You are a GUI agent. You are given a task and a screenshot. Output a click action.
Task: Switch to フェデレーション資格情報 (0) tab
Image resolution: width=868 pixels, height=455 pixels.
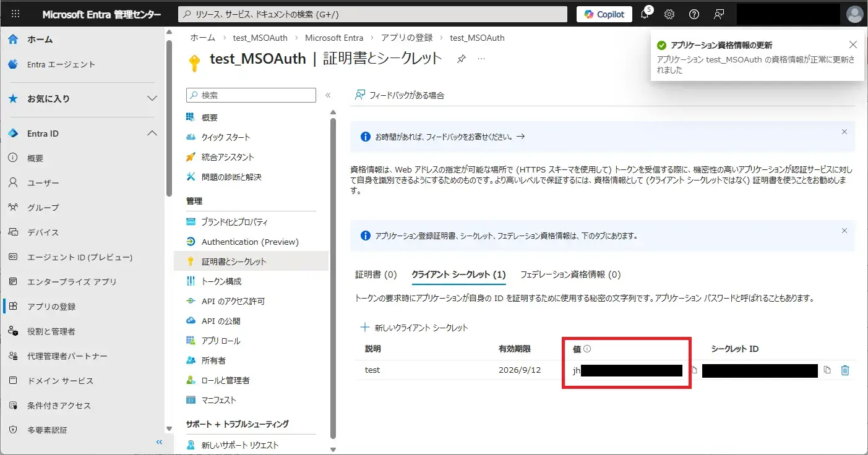coord(570,274)
